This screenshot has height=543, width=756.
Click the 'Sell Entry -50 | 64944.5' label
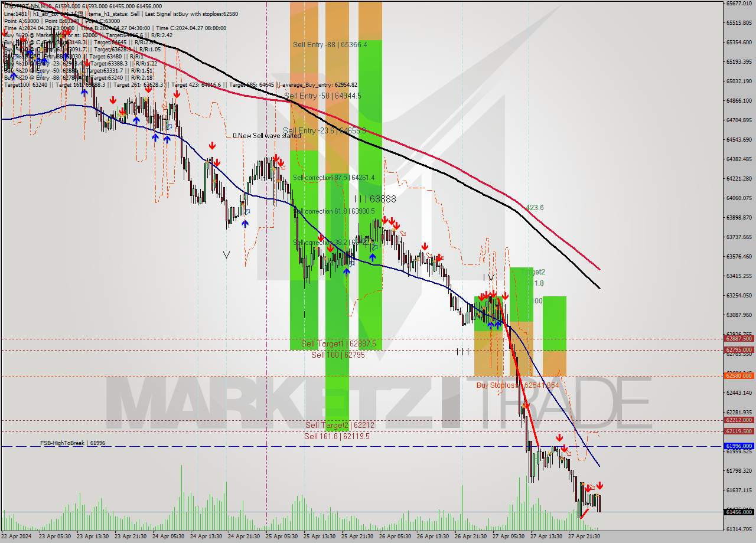[x=322, y=96]
